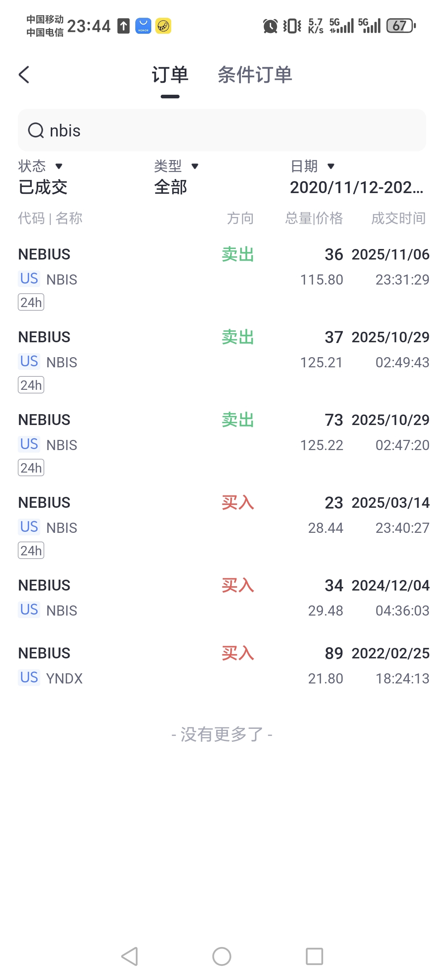444x980 pixels.
Task: Open the 类型 type filter dropdown
Action: coord(177,177)
